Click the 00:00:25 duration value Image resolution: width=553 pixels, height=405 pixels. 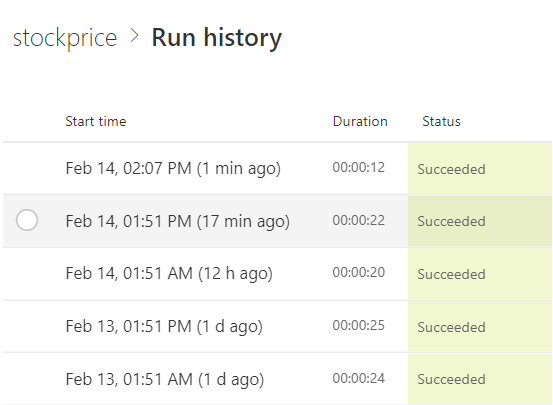tap(359, 325)
